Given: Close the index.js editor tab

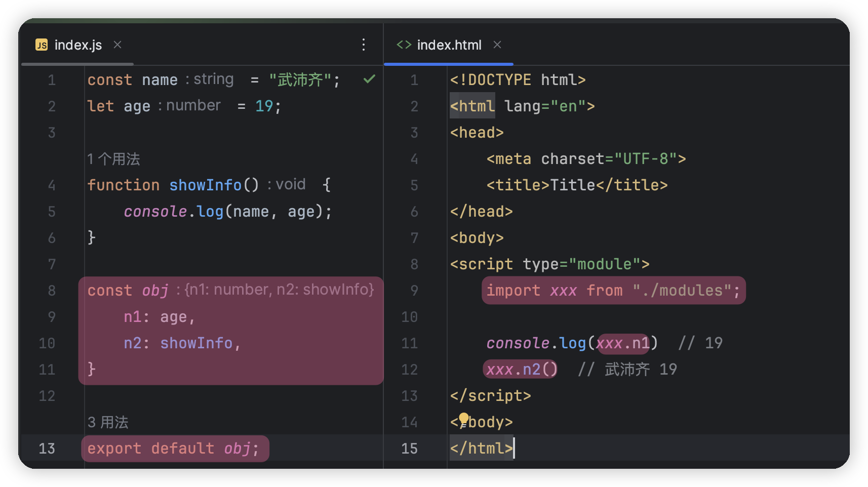Looking at the screenshot, I should click(117, 45).
